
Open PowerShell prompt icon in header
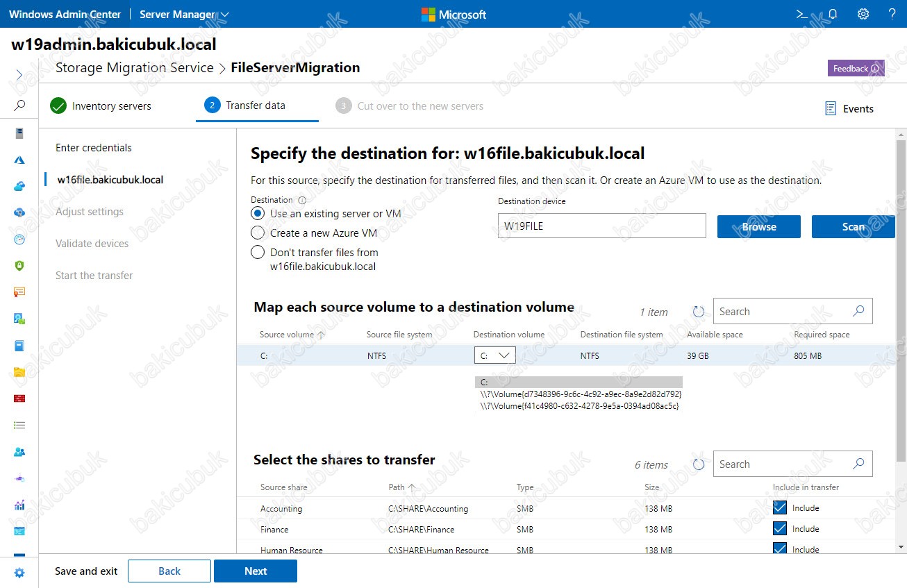pyautogui.click(x=801, y=14)
